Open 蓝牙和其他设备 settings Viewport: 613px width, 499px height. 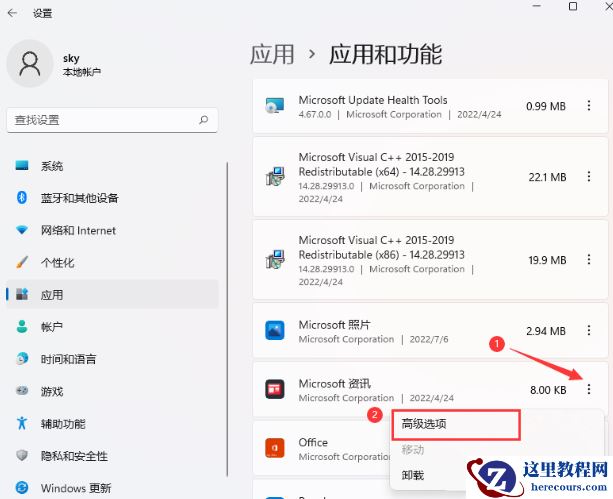112,198
